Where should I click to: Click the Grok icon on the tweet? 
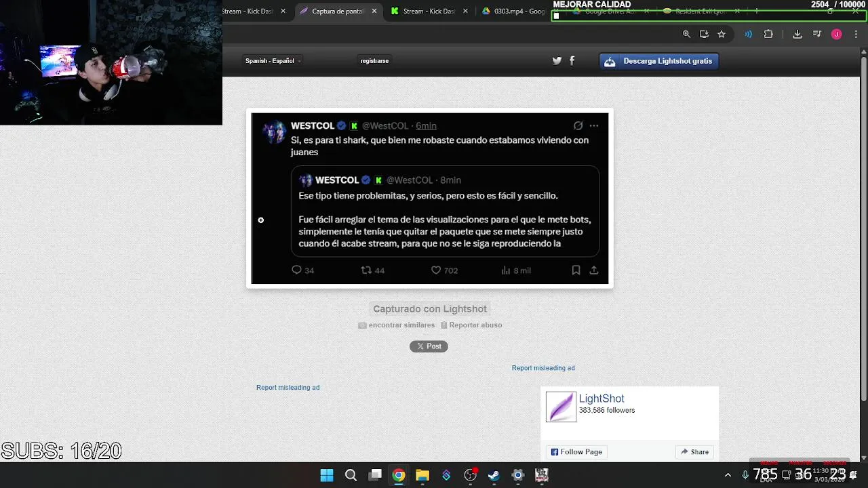coord(578,125)
